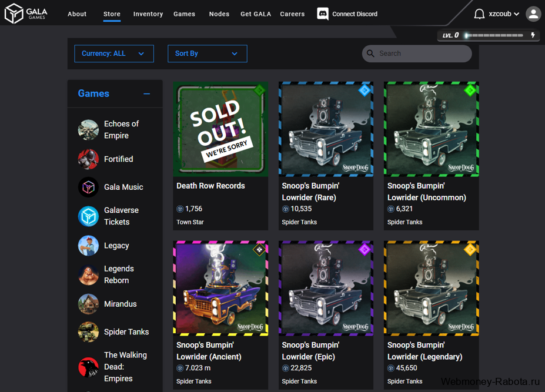Image resolution: width=545 pixels, height=392 pixels.
Task: Click GALA coin icon beside 1,756
Action: [180, 209]
